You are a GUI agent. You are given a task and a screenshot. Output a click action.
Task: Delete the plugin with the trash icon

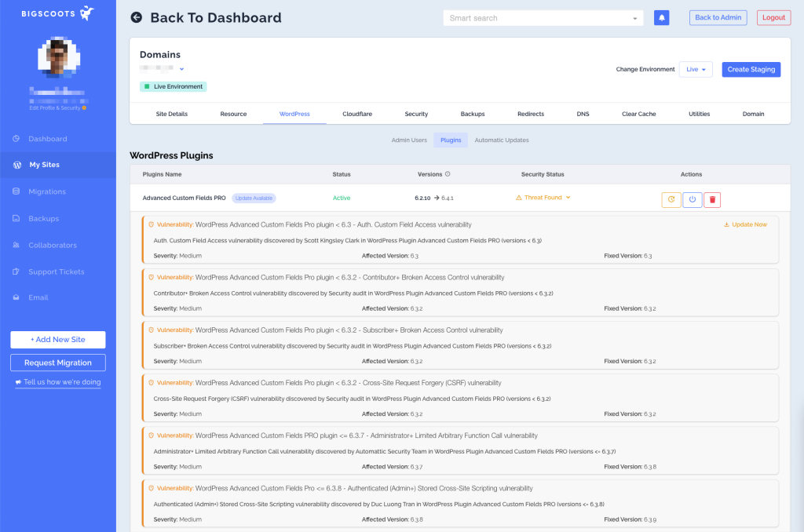pos(712,200)
